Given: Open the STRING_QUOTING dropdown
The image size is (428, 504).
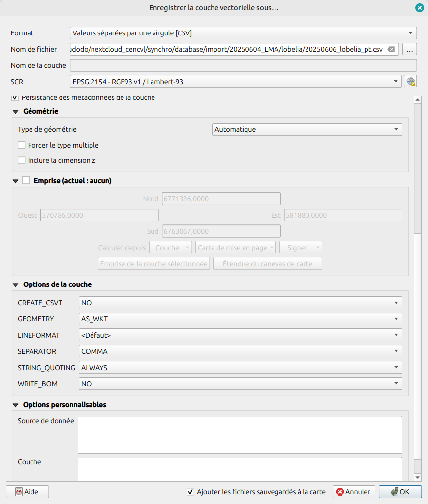Looking at the screenshot, I should 240,368.
